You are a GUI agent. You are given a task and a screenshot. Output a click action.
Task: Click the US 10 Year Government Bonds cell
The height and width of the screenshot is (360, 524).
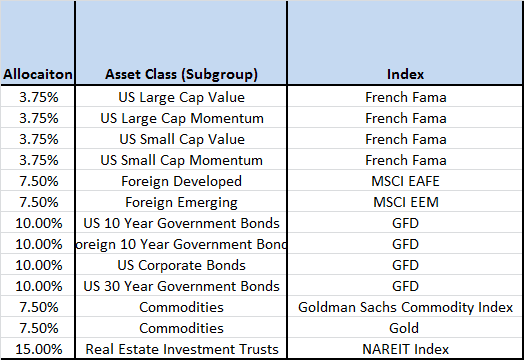coord(181,223)
